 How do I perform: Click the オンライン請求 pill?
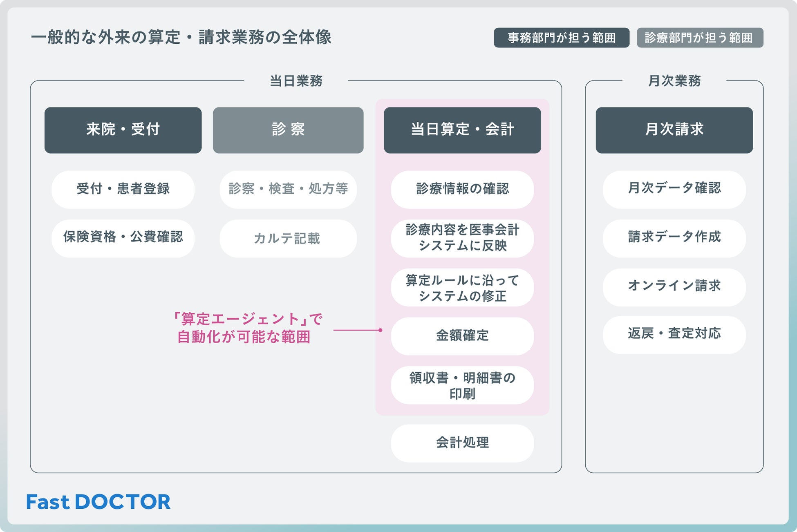coord(674,286)
